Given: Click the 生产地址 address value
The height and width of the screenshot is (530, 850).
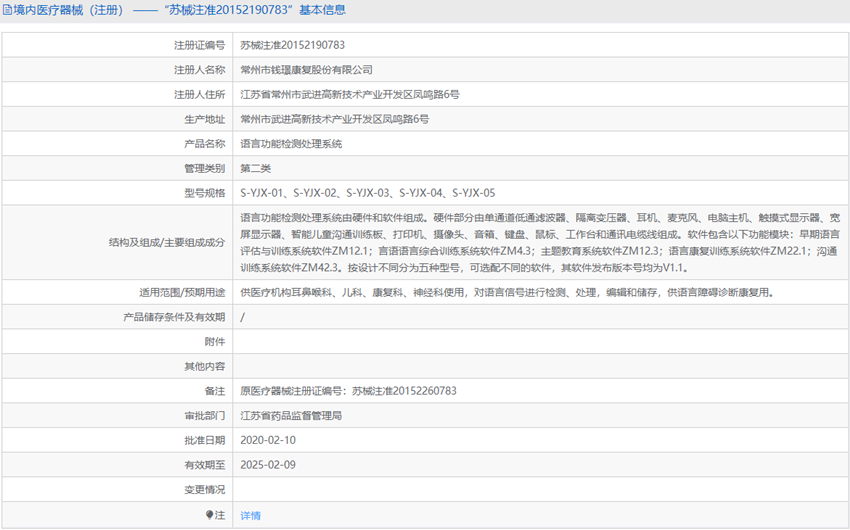Looking at the screenshot, I should click(334, 119).
